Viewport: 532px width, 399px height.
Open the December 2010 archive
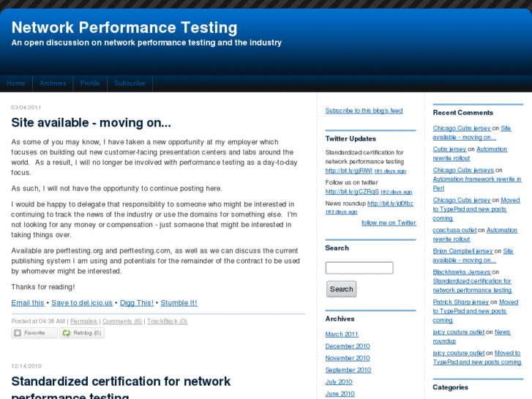click(x=348, y=346)
